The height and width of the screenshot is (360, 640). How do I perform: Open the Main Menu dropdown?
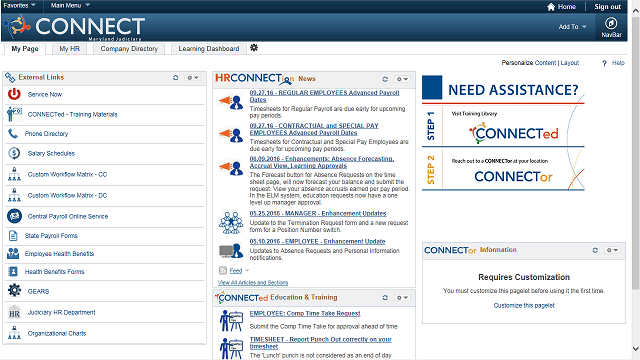click(x=70, y=5)
